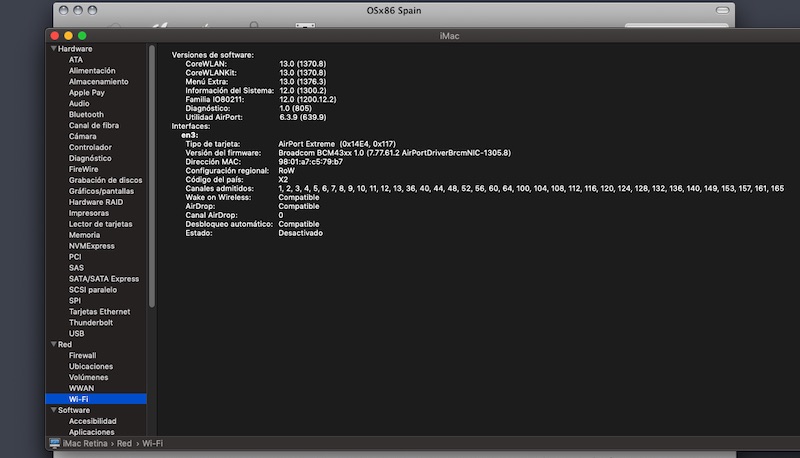
Task: Open Audio hardware info
Action: 79,104
